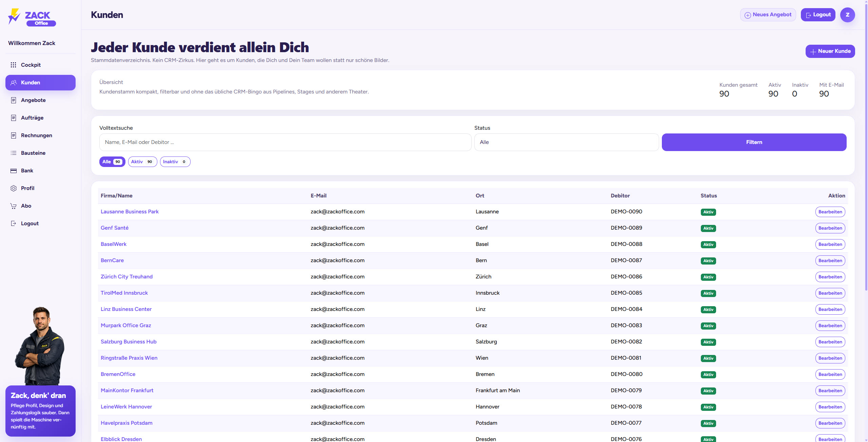Click the sidebar Logout door icon
Image resolution: width=868 pixels, height=442 pixels.
coord(14,224)
